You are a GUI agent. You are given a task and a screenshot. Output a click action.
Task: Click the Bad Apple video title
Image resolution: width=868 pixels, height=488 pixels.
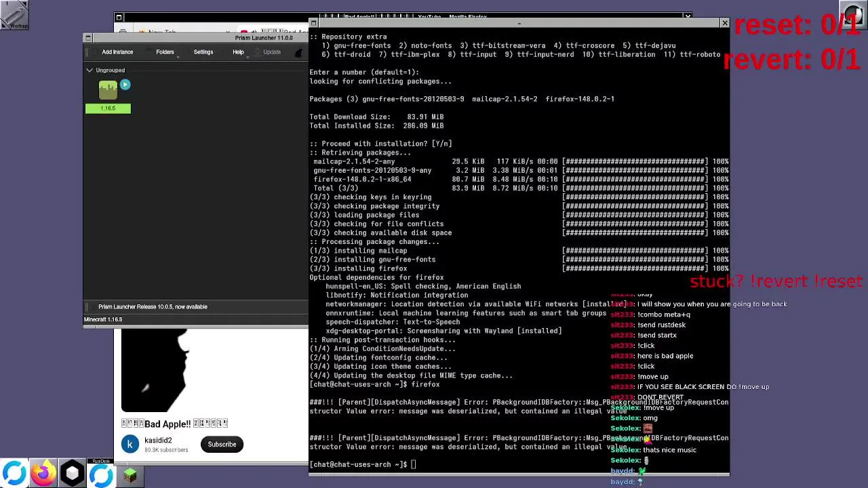(x=174, y=424)
